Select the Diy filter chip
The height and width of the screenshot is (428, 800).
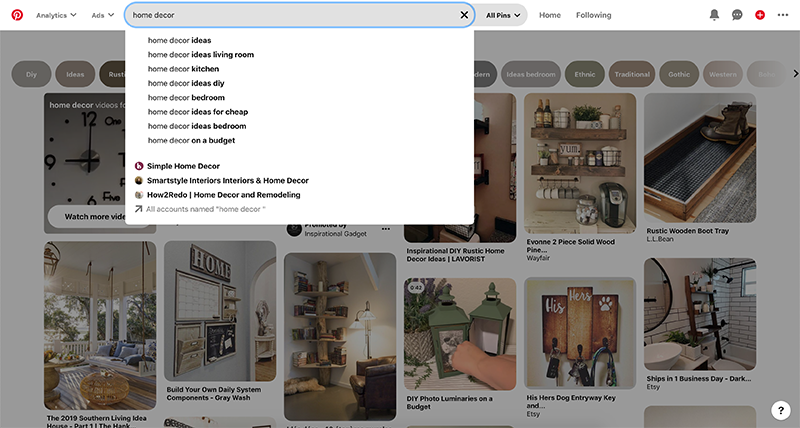tap(31, 74)
